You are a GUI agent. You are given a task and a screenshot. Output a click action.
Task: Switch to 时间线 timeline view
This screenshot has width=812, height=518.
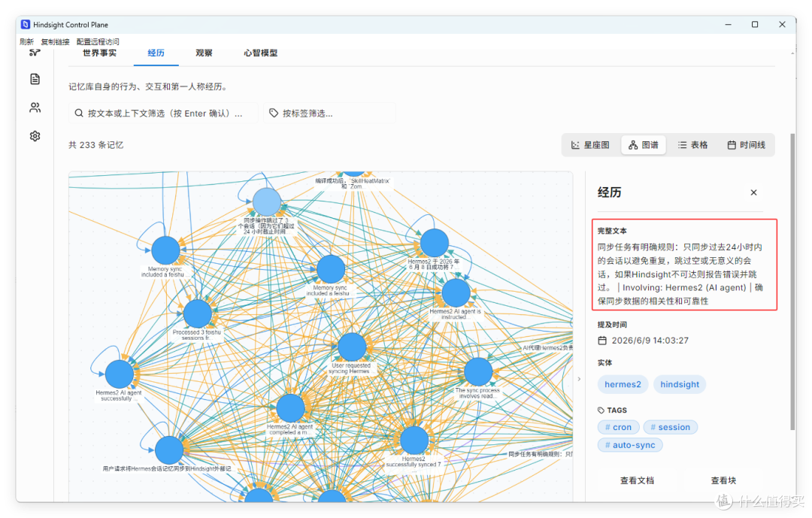(747, 145)
